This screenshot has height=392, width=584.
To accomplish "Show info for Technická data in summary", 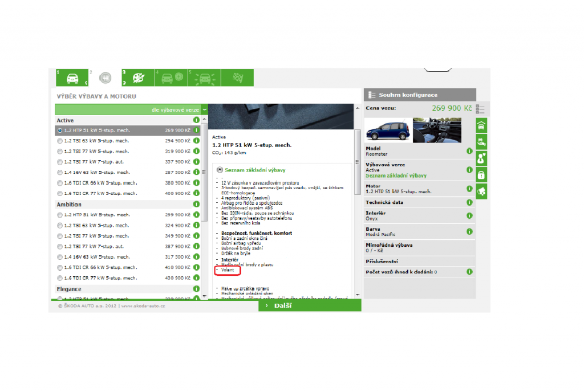I will 469,202.
